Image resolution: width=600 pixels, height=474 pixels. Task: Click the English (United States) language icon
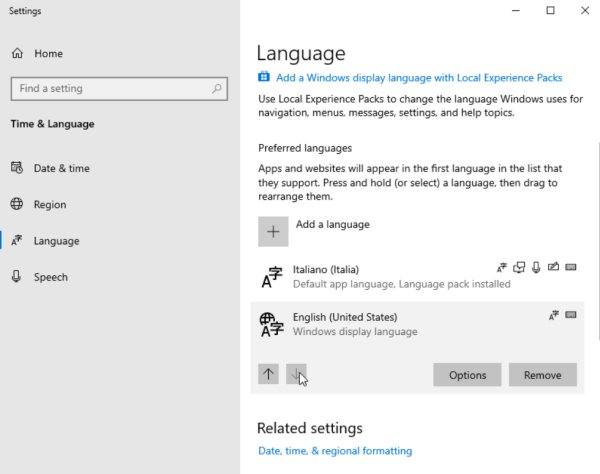tap(272, 325)
